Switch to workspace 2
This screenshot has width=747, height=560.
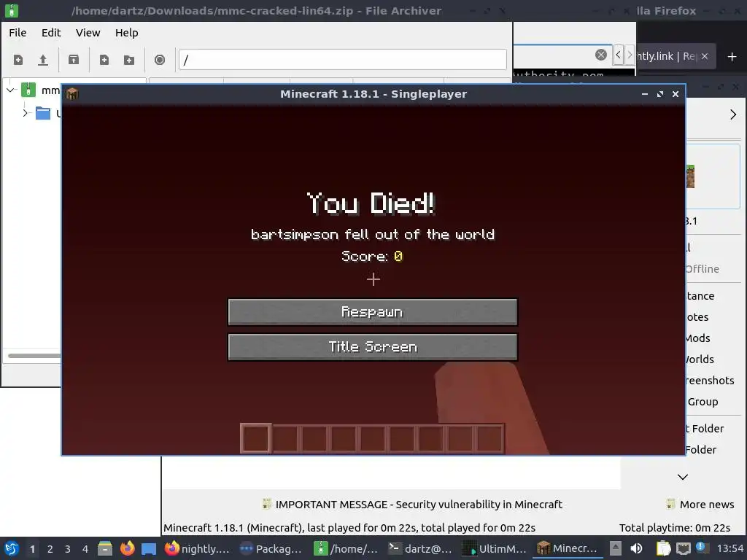[x=50, y=549]
